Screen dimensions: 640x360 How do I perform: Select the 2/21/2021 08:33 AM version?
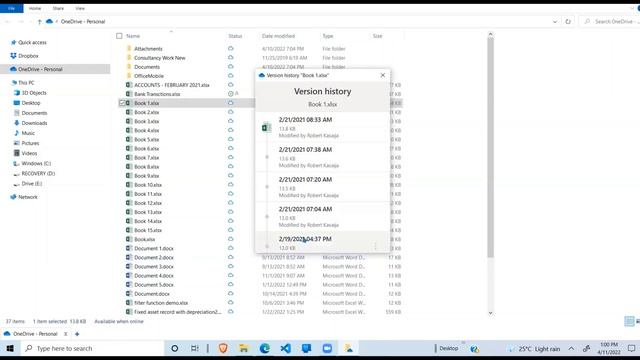pyautogui.click(x=322, y=127)
